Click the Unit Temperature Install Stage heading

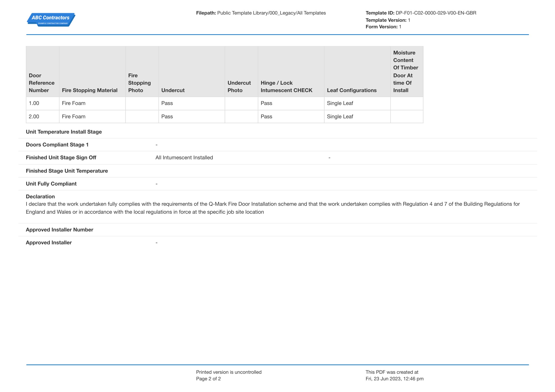(x=64, y=132)
